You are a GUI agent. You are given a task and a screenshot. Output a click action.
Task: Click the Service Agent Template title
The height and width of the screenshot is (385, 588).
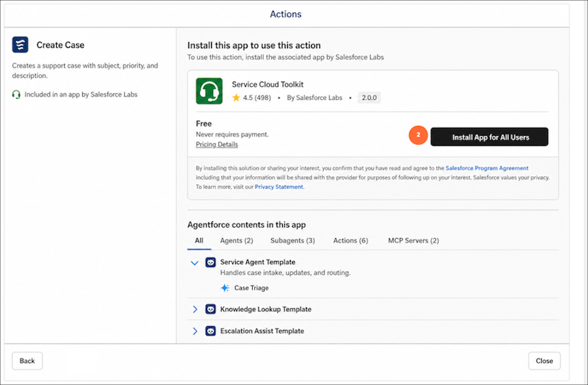tap(257, 262)
